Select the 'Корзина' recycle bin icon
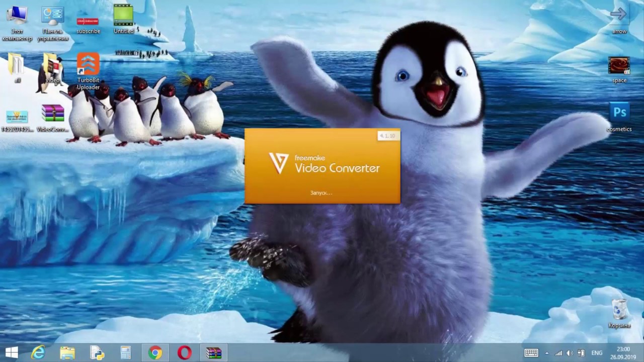Viewport: 644px width, 362px height. pos(619,313)
